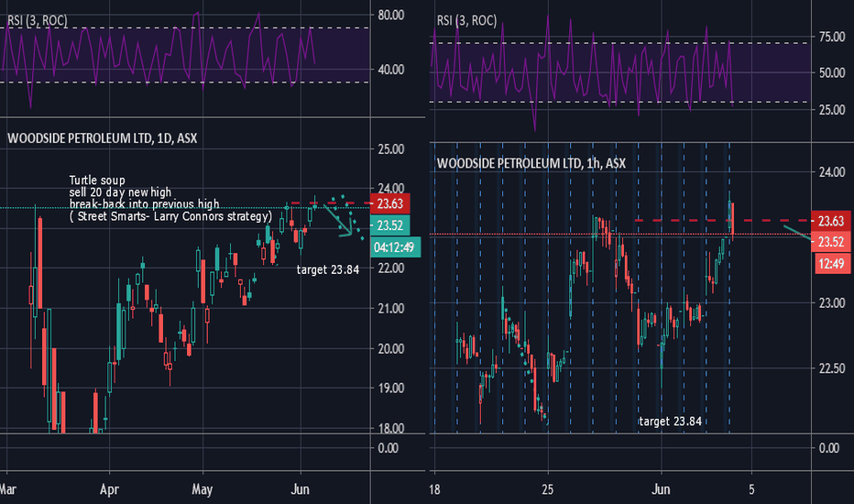Click the 25.00 level on the hourly RSI scale
This screenshot has height=504, width=854.
click(x=832, y=110)
